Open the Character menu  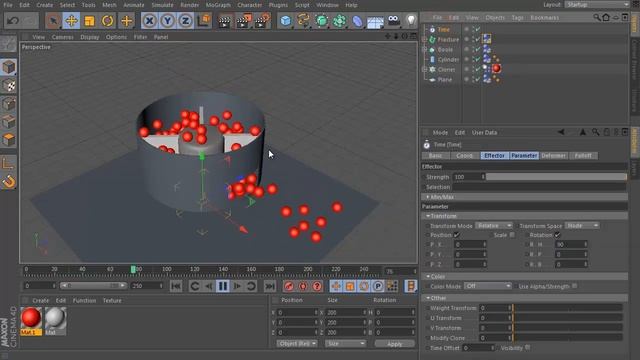click(x=249, y=5)
